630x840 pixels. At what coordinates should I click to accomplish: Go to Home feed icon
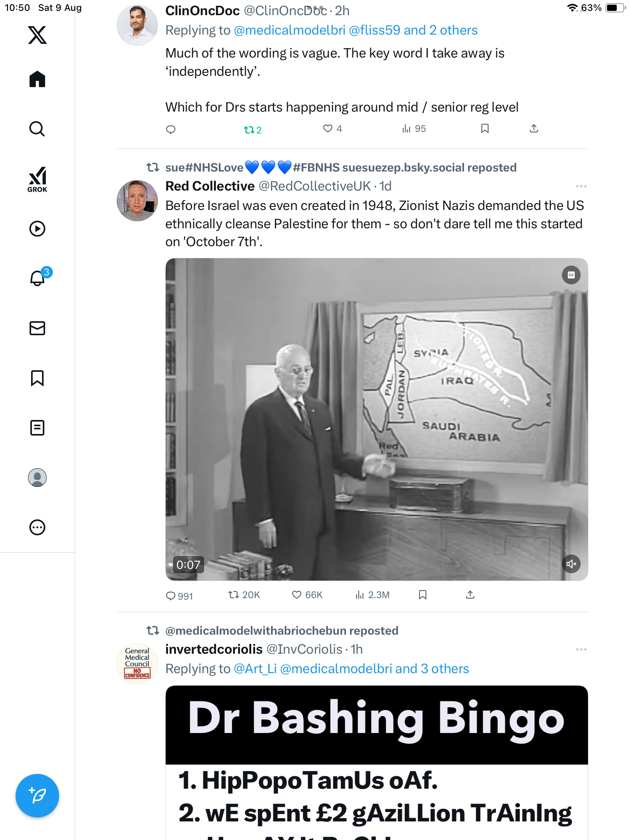click(x=37, y=79)
